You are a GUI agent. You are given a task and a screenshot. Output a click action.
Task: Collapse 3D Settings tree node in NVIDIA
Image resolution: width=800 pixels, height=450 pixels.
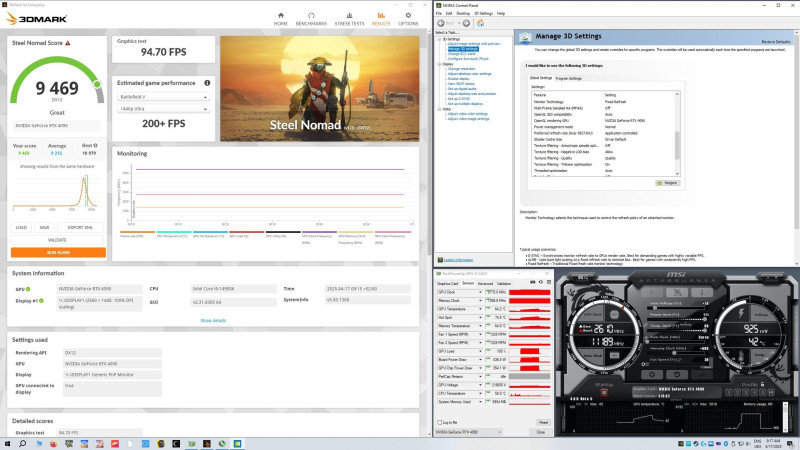[439, 39]
